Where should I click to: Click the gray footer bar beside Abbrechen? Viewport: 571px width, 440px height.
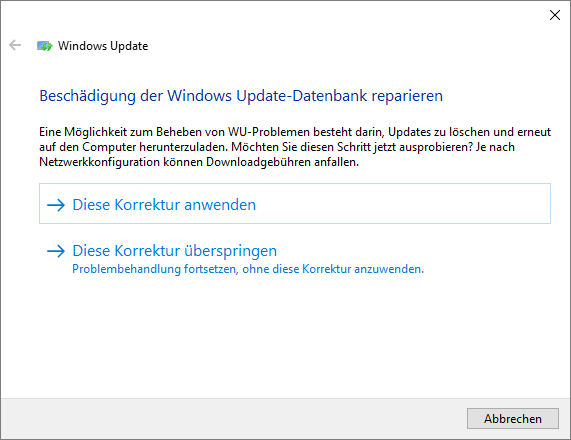233,419
